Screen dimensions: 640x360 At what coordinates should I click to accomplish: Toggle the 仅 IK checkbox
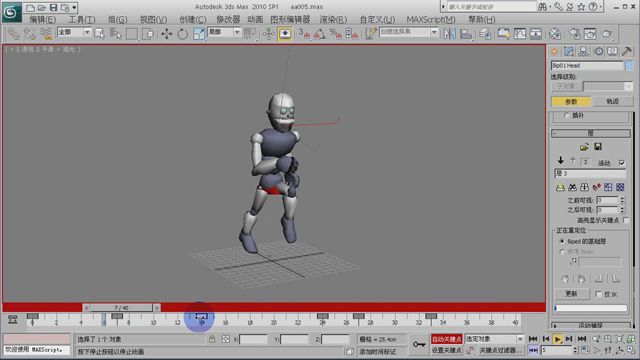tap(598, 294)
